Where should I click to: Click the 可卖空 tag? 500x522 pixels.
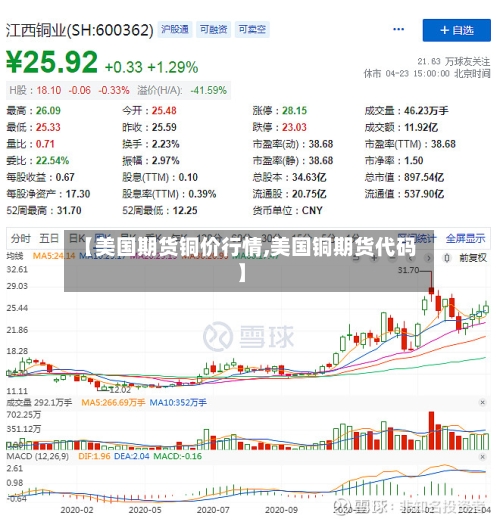click(252, 30)
